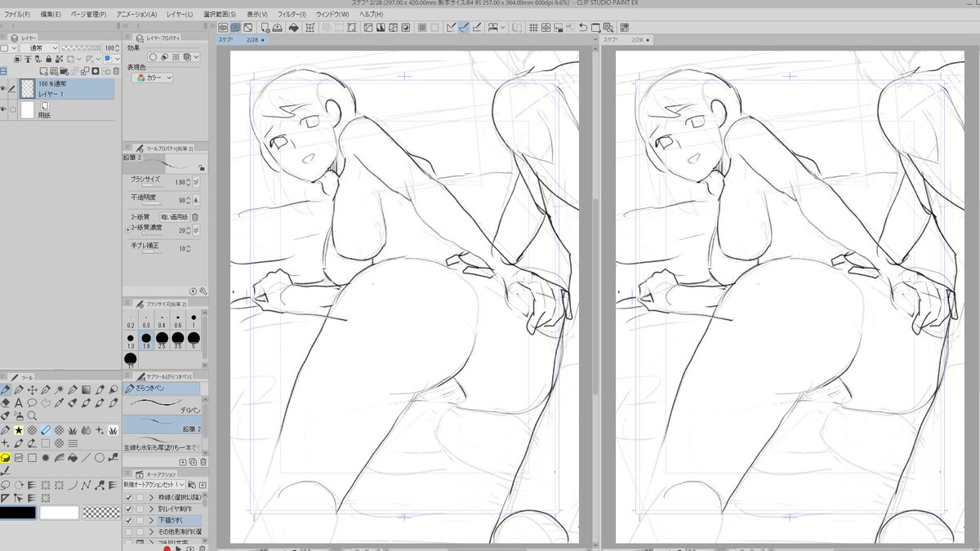Open the レイヤー(L) menu
The width and height of the screenshot is (980, 551).
[178, 15]
